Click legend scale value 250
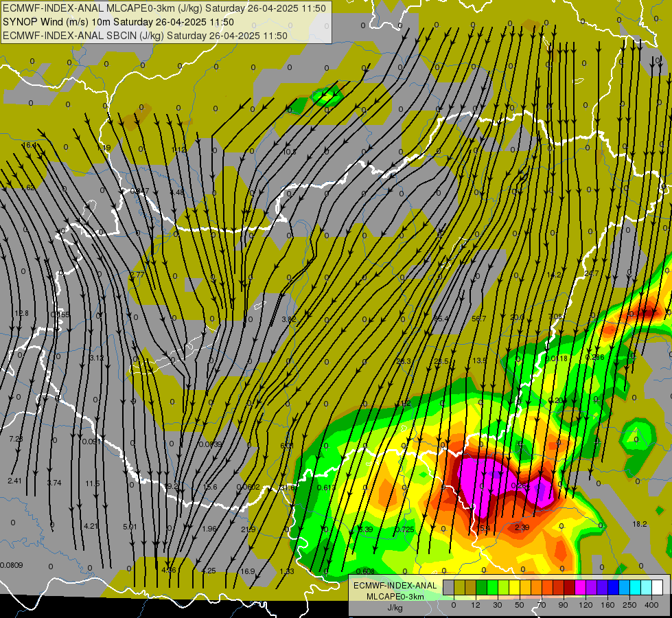This screenshot has height=618, width=672. 629,605
